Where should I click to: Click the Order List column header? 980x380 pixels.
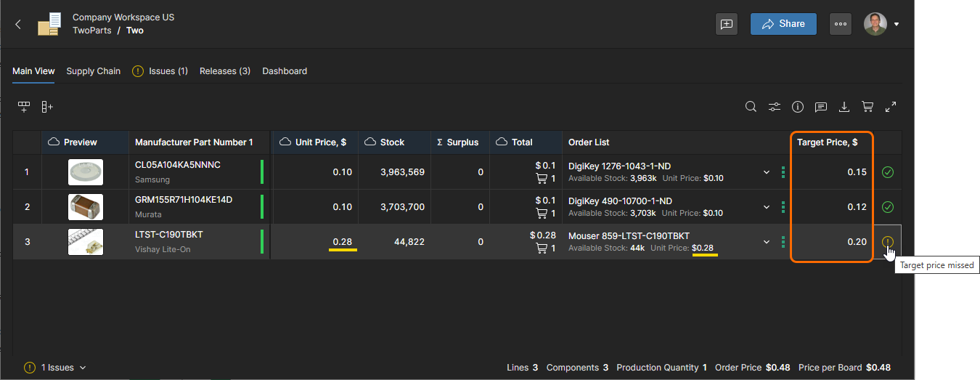(675, 142)
